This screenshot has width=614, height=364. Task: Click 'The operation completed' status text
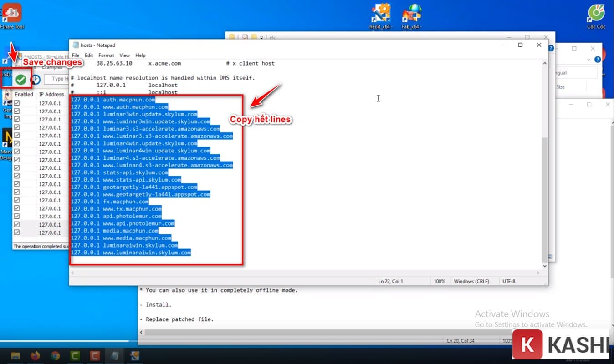[41, 246]
